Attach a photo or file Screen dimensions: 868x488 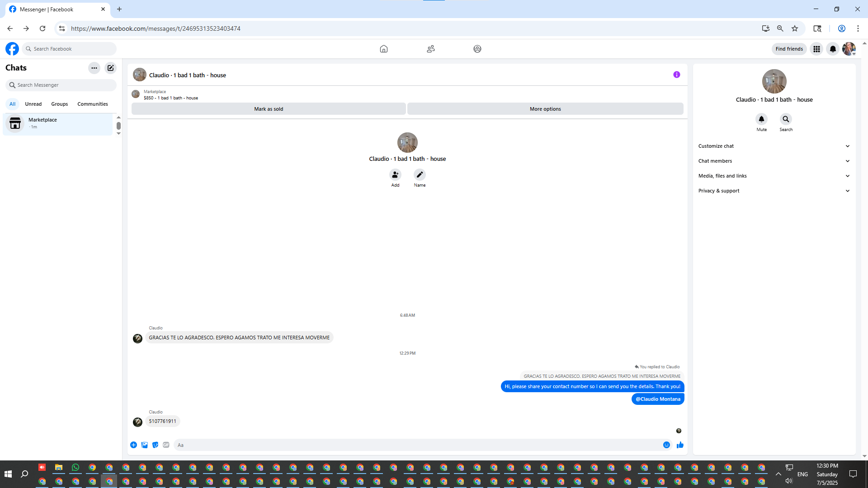click(x=145, y=445)
